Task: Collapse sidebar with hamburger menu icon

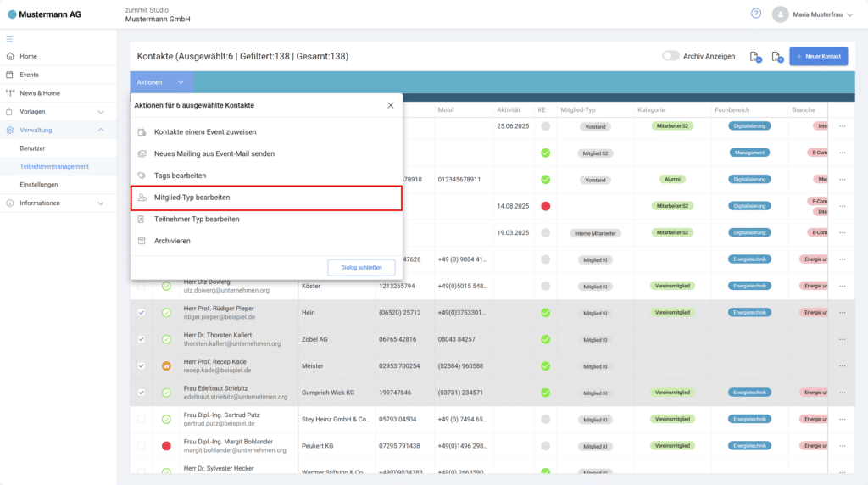Action: coord(10,39)
